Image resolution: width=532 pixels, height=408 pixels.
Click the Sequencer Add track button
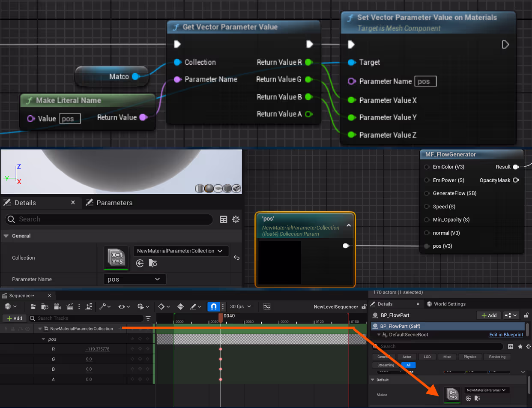(14, 318)
